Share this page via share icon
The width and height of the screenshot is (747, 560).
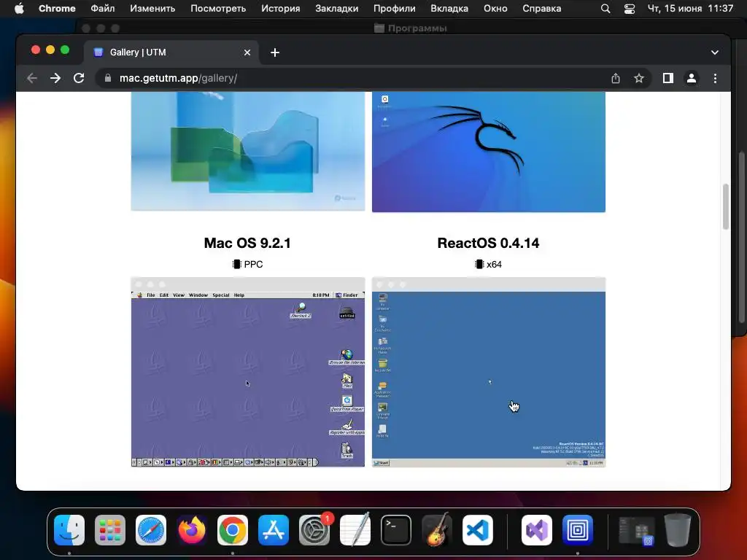pyautogui.click(x=616, y=78)
